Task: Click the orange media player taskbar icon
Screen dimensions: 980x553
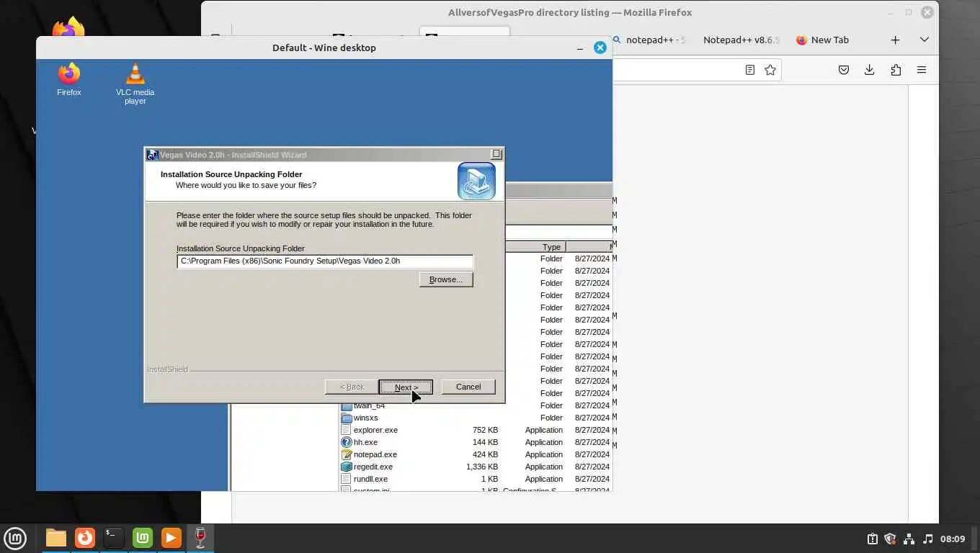Action: tap(171, 538)
